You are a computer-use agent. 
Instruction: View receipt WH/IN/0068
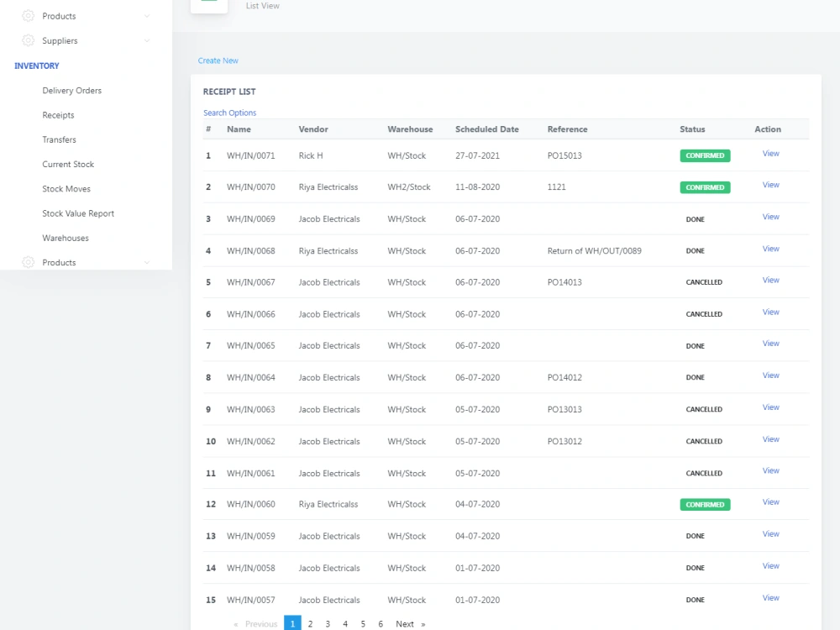click(x=771, y=249)
